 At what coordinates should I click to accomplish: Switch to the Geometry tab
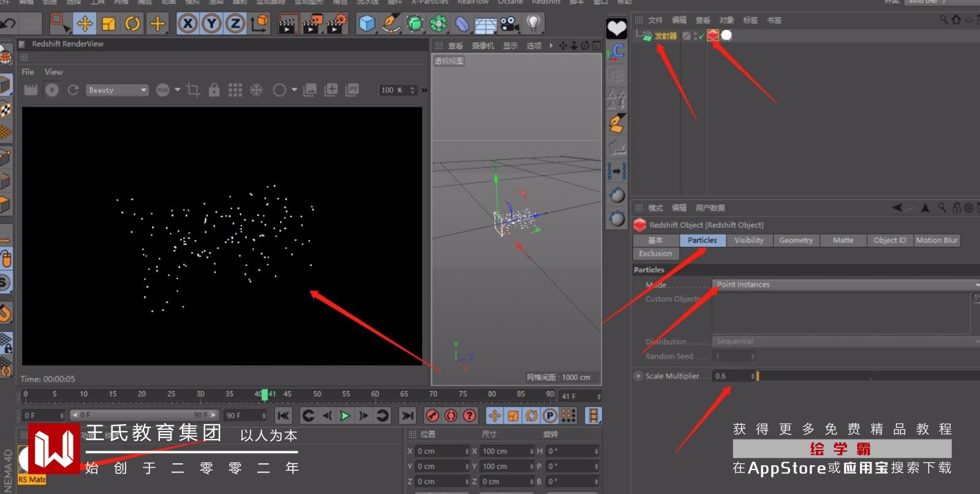click(x=796, y=241)
